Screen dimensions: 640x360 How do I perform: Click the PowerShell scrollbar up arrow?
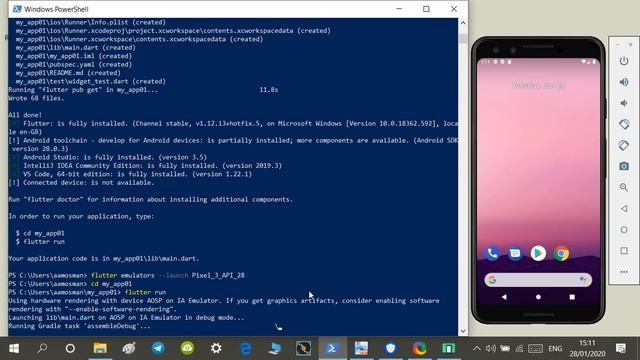tap(463, 23)
